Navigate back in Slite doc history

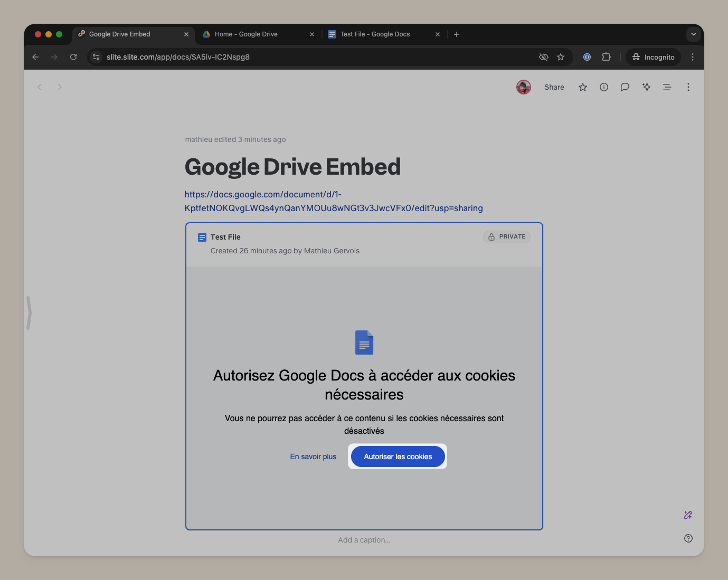(x=40, y=87)
